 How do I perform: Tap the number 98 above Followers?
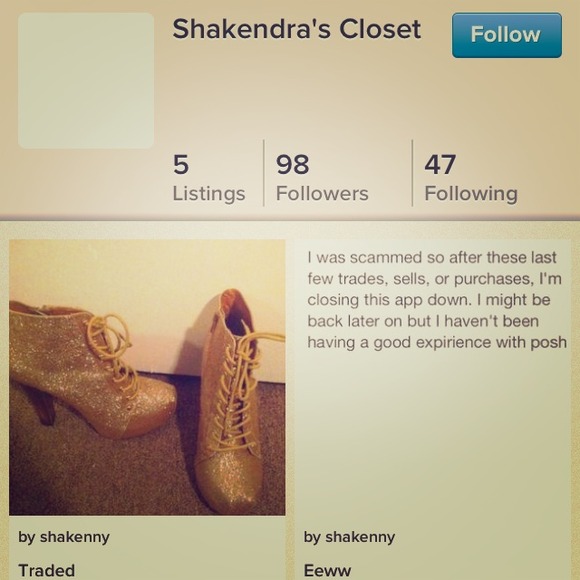click(x=293, y=165)
